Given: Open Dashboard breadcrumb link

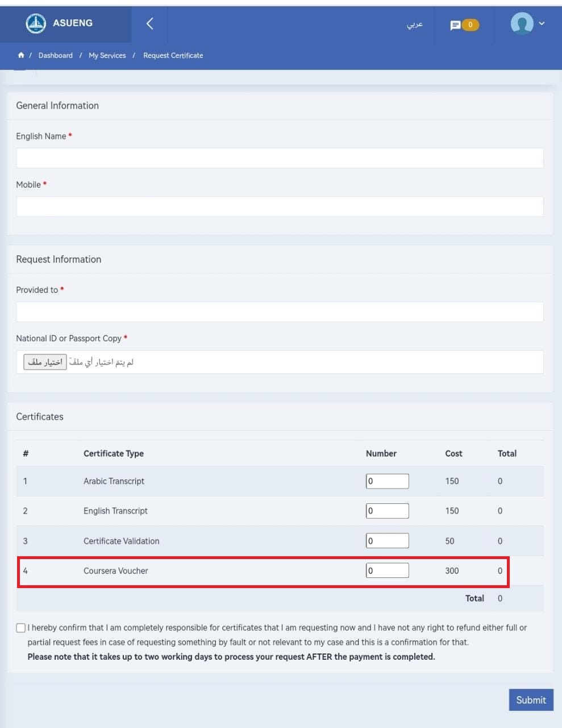Looking at the screenshot, I should click(x=56, y=55).
